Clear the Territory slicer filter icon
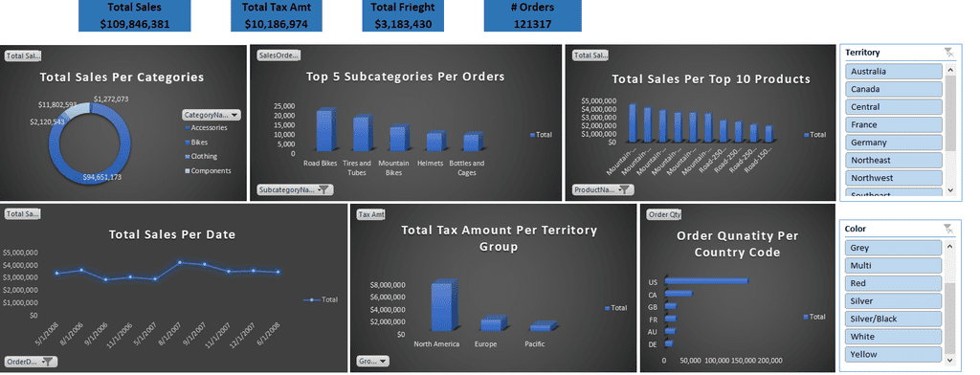The width and height of the screenshot is (980, 375). 948,53
